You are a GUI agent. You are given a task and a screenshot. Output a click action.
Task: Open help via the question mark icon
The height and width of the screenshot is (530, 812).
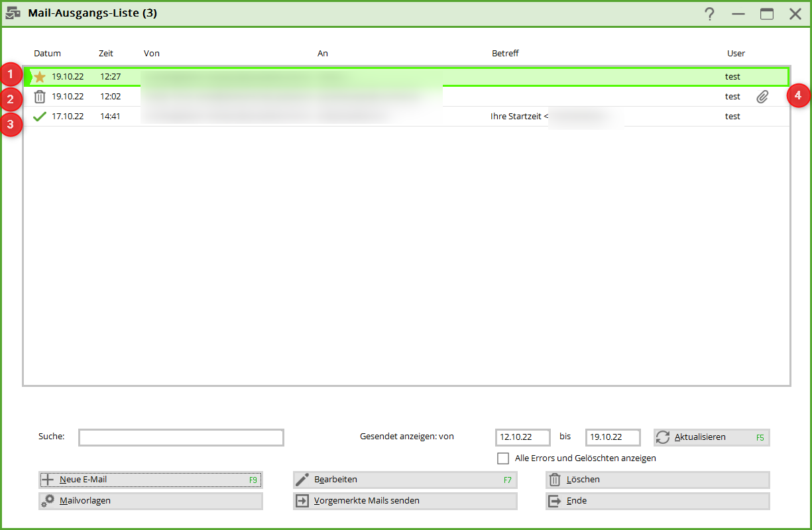pyautogui.click(x=710, y=14)
